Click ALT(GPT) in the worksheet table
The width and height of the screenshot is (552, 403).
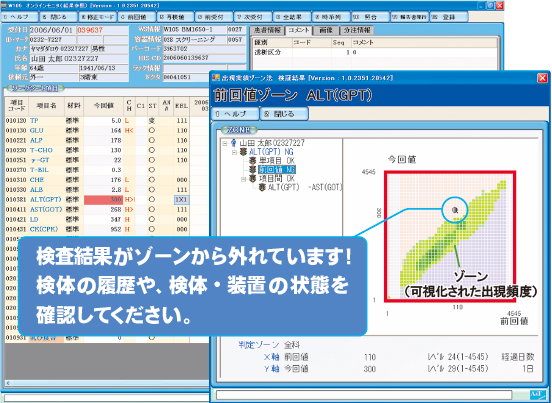45,200
